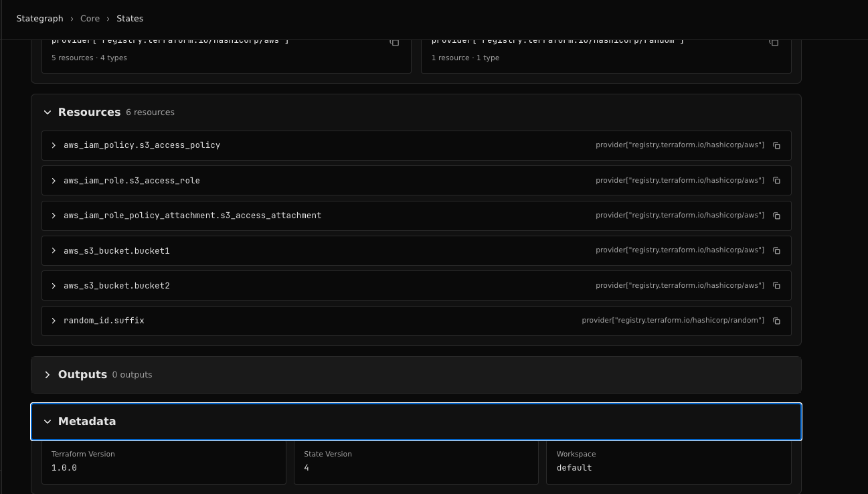Expand the aws_iam_role.s3_access_role entry
Image resolution: width=868 pixels, height=494 pixels.
pos(54,180)
